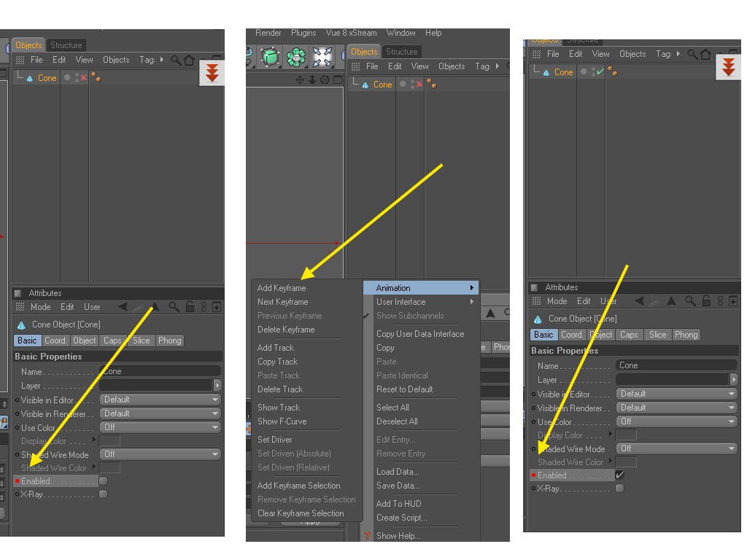
Task: Open Use Color dropdown, Enabled-checked panel
Action: pyautogui.click(x=676, y=421)
